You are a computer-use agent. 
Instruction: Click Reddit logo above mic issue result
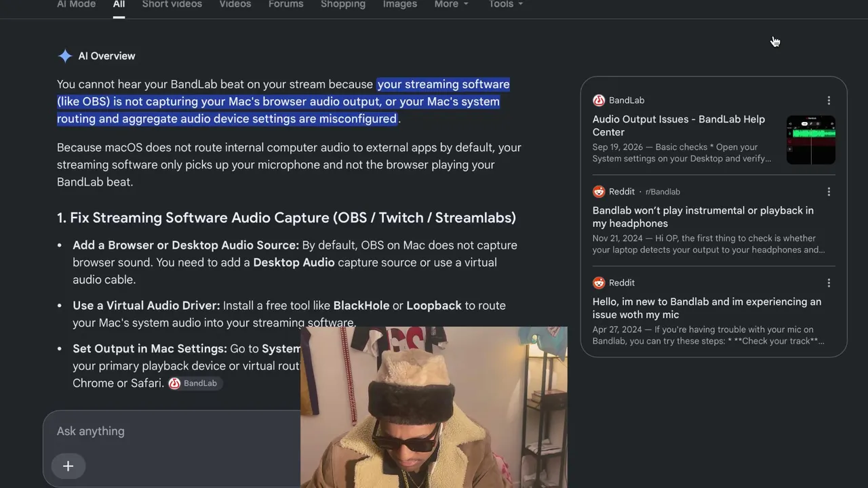pyautogui.click(x=599, y=283)
